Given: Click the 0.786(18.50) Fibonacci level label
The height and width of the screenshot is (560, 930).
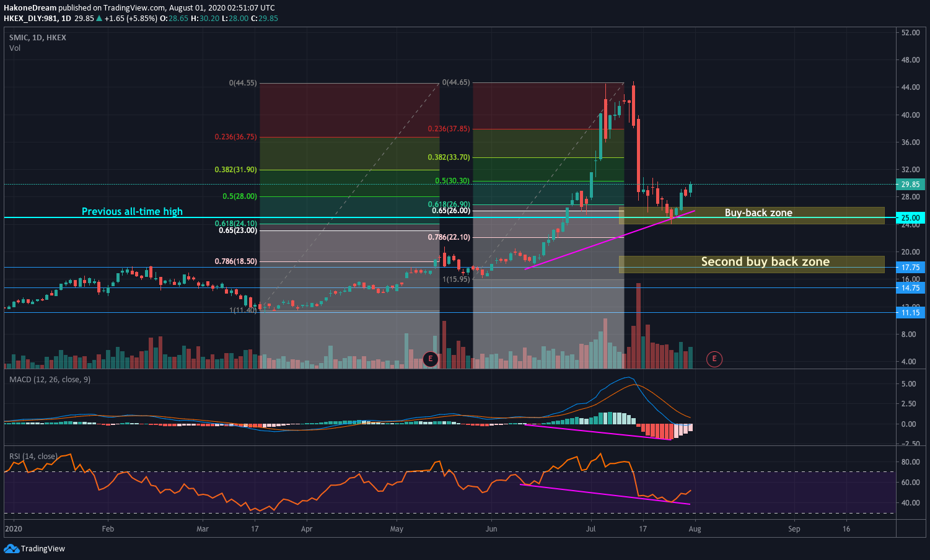Looking at the screenshot, I should [235, 261].
